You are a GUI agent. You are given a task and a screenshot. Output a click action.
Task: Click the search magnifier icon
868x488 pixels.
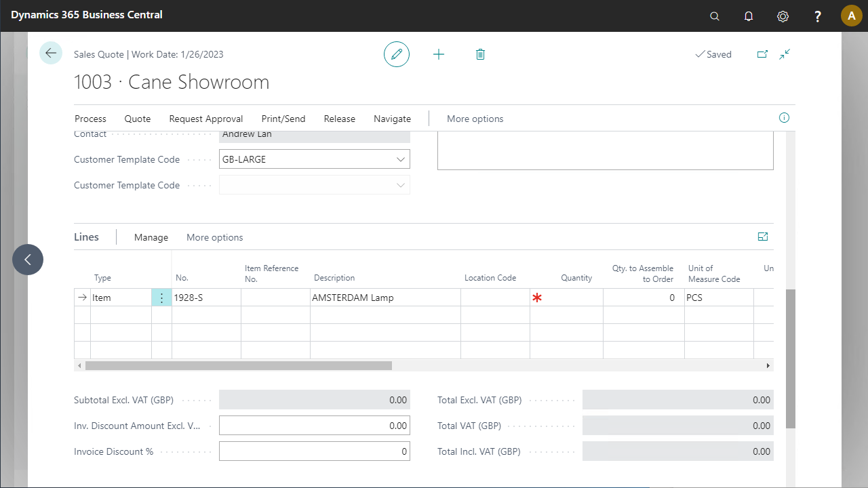click(715, 16)
